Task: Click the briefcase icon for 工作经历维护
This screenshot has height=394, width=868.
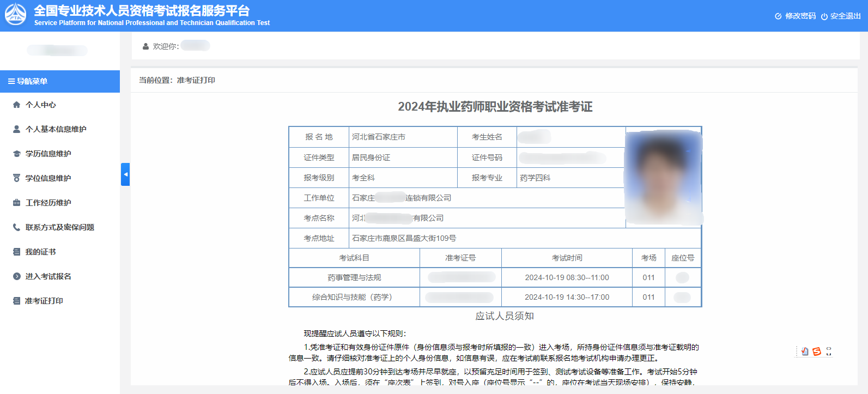Action: (x=16, y=203)
